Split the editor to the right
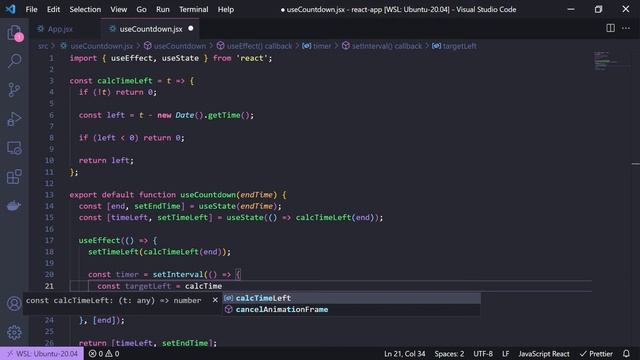The height and width of the screenshot is (360, 640). [610, 28]
